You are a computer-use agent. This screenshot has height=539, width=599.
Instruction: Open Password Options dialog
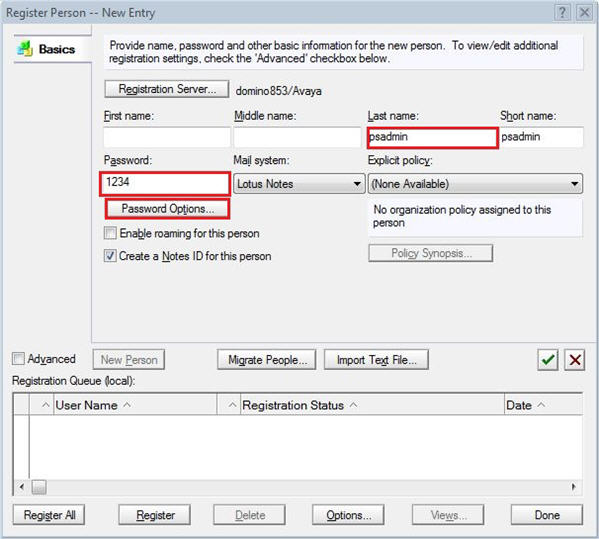[x=168, y=209]
